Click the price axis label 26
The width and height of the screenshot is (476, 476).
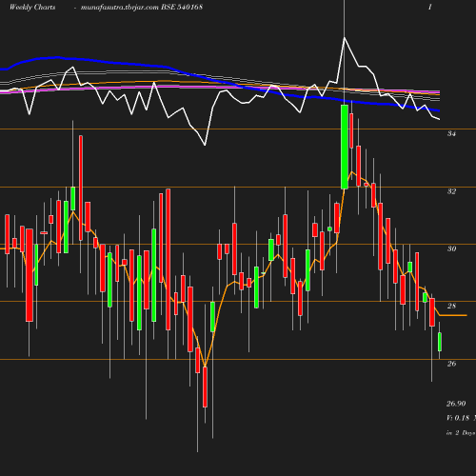coord(451,364)
